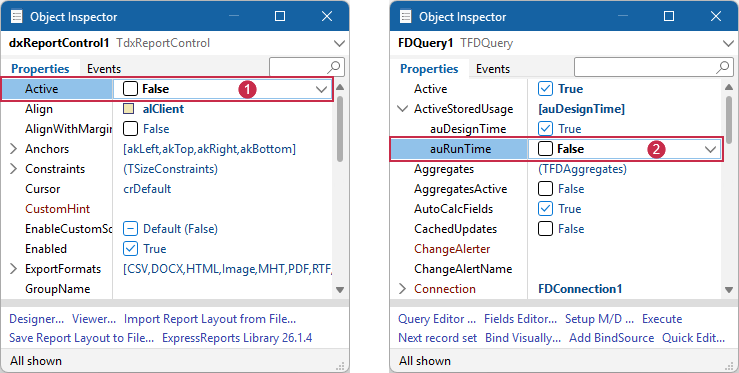Click the Add BindSource link
The image size is (739, 373).
(611, 338)
